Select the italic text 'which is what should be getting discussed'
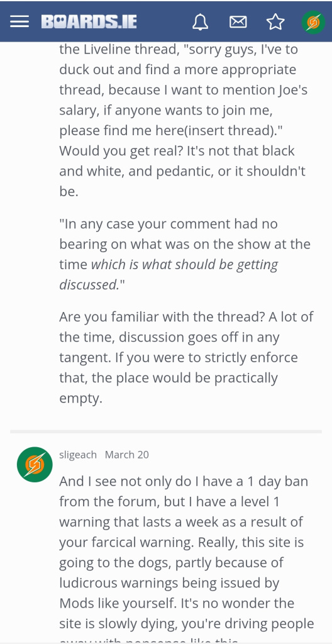Screen dimensions: 332x644 point(169,274)
